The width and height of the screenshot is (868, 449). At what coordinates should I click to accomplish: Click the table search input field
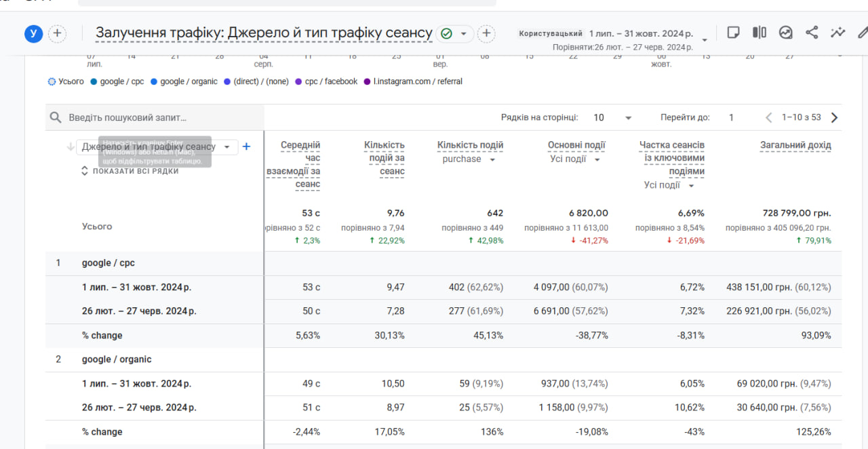pyautogui.click(x=156, y=117)
